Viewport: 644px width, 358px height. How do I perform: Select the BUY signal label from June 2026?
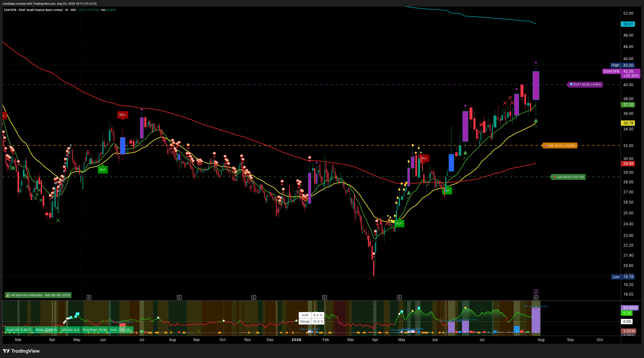[447, 191]
